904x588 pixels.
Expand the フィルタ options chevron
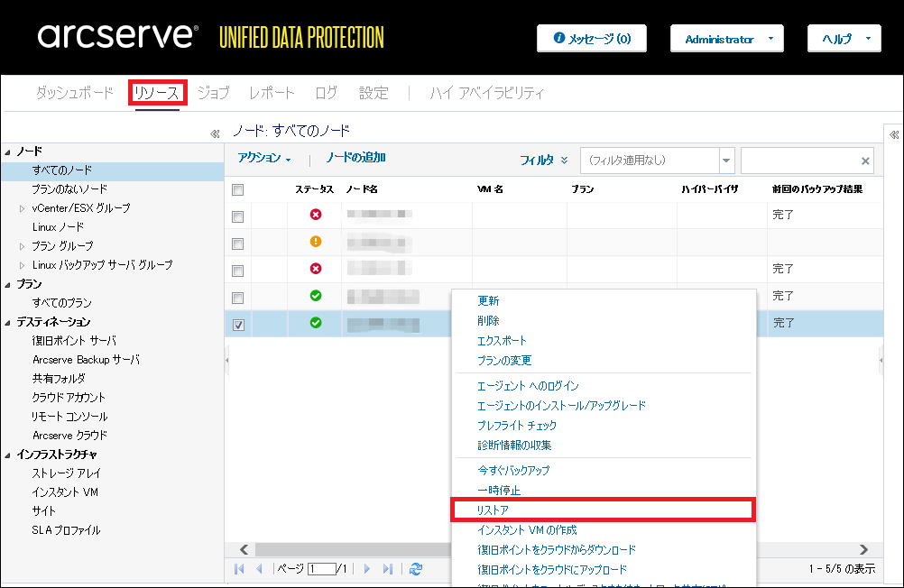565,161
